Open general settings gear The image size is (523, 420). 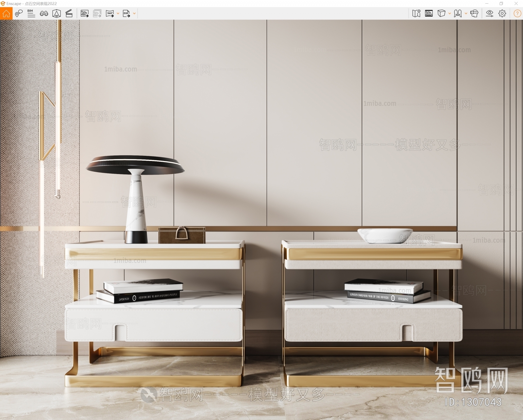[502, 13]
